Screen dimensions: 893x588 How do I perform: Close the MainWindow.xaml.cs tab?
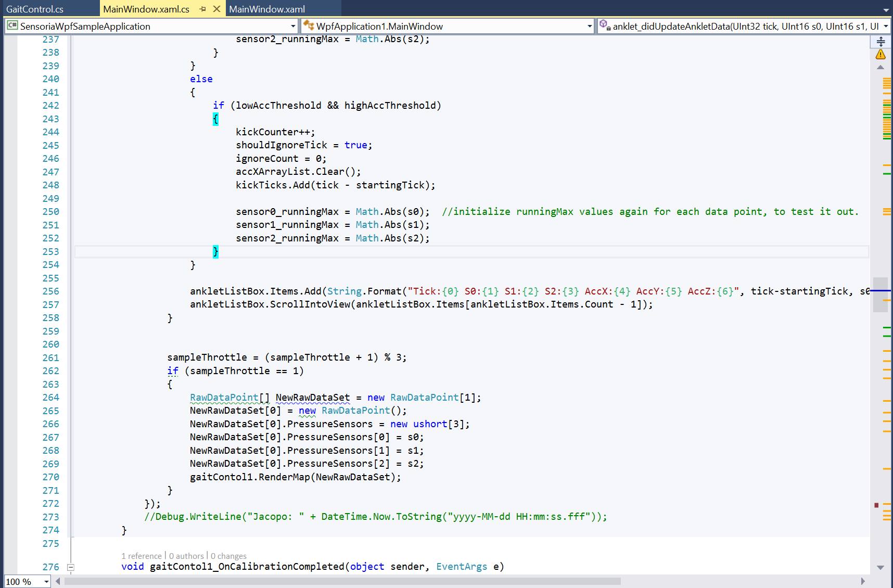tap(217, 9)
